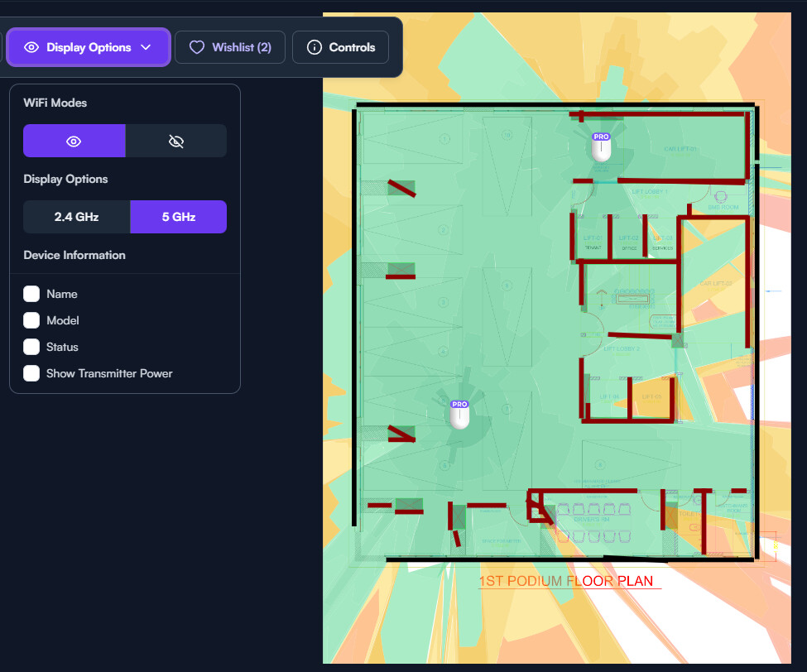Click the 1ST PODIUM FLOOR PLAN title

(x=566, y=581)
